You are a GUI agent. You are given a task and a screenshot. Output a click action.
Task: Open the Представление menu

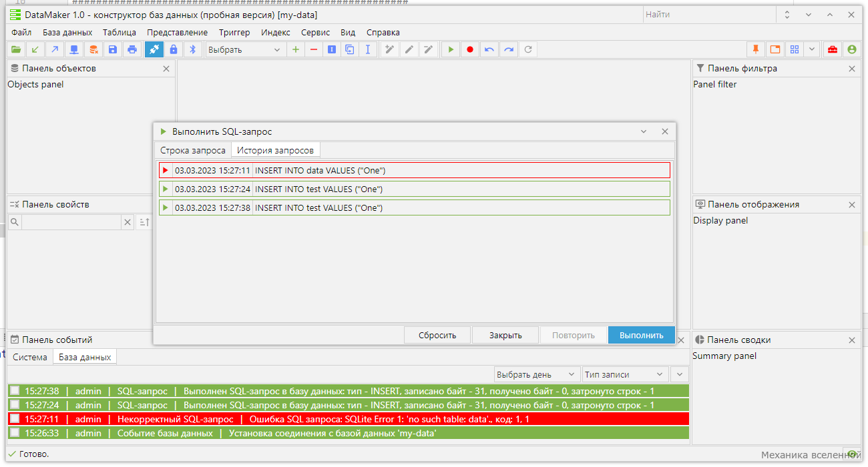pos(177,32)
